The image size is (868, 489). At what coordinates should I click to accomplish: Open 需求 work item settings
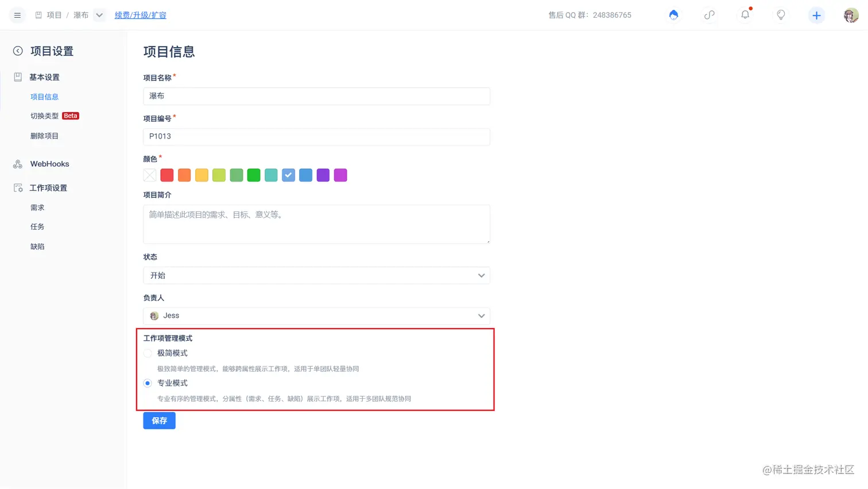tap(37, 208)
